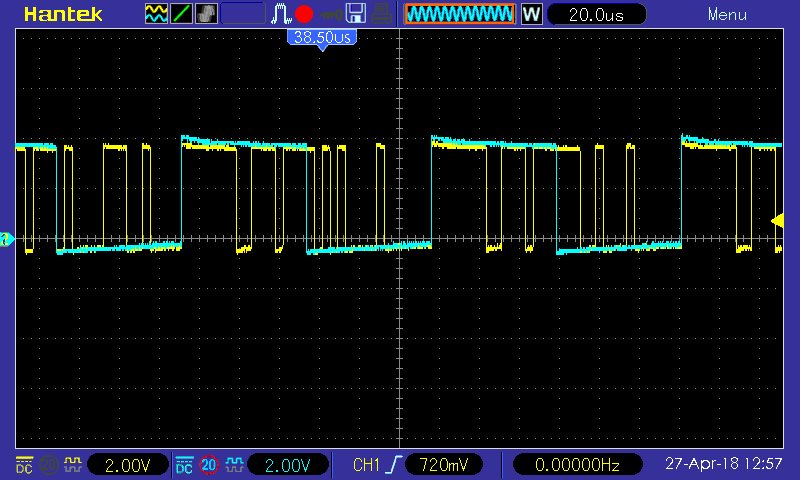Viewport: 800px width, 480px height.
Task: Click the 38.50us horizontal position marker
Action: [322, 38]
